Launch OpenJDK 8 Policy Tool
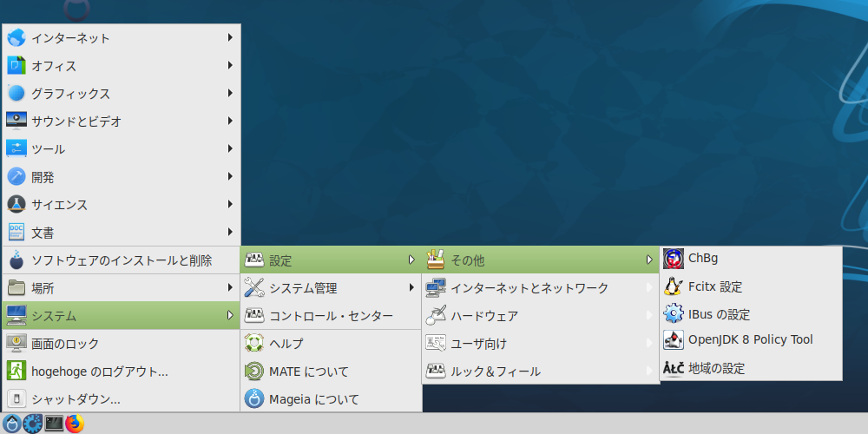The image size is (868, 434). 751,339
